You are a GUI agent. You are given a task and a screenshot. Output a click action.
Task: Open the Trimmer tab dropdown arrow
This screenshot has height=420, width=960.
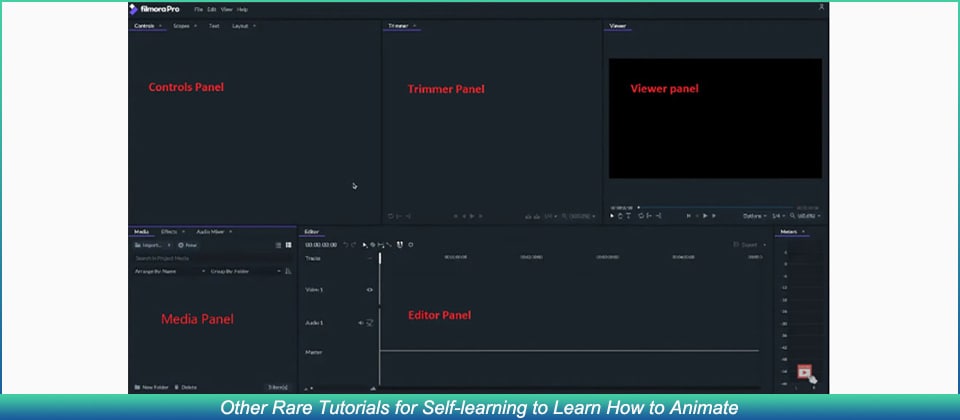pos(414,26)
